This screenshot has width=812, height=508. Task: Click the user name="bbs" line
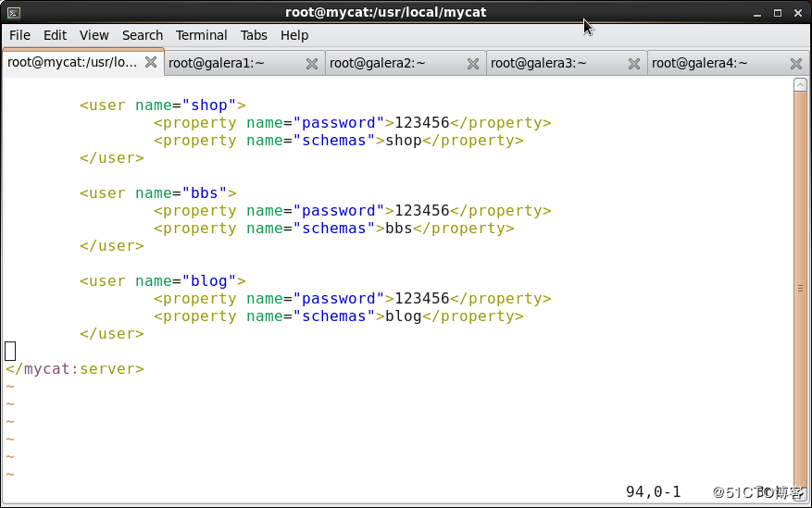click(158, 193)
